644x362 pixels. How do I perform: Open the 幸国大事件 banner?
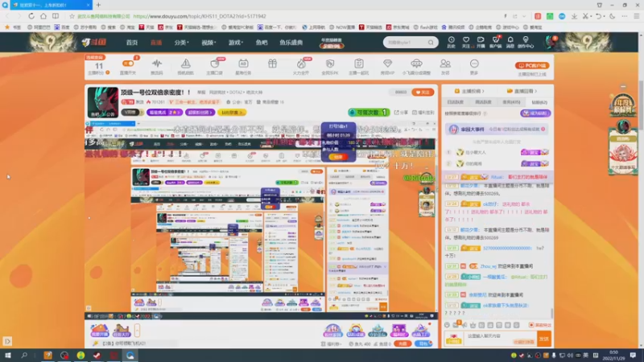coord(497,130)
